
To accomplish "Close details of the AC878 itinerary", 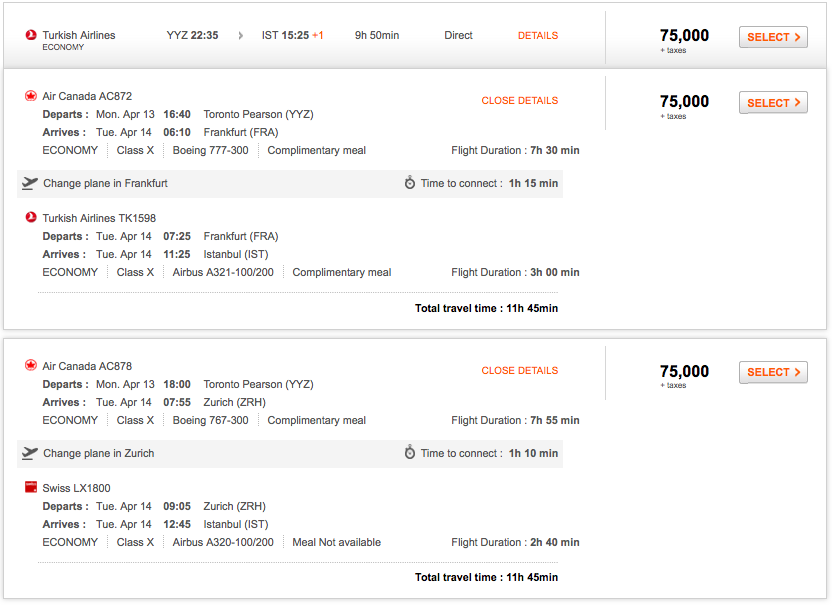I will (520, 371).
